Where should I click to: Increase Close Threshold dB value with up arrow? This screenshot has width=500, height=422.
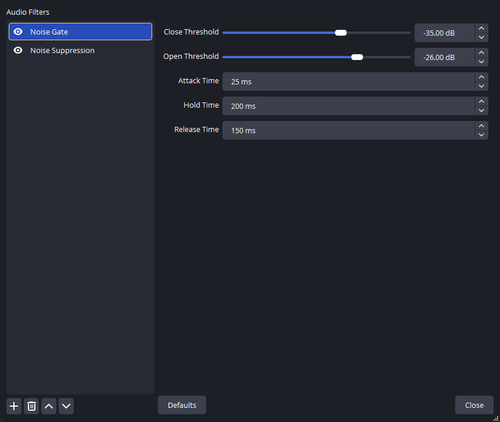click(481, 28)
